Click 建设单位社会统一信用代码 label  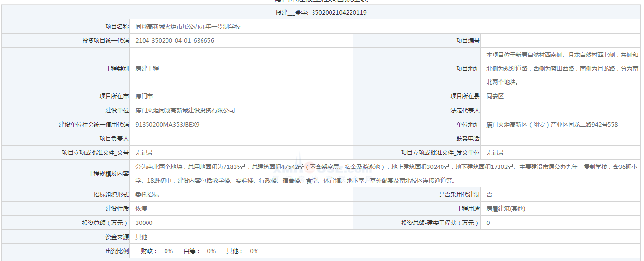click(94, 125)
